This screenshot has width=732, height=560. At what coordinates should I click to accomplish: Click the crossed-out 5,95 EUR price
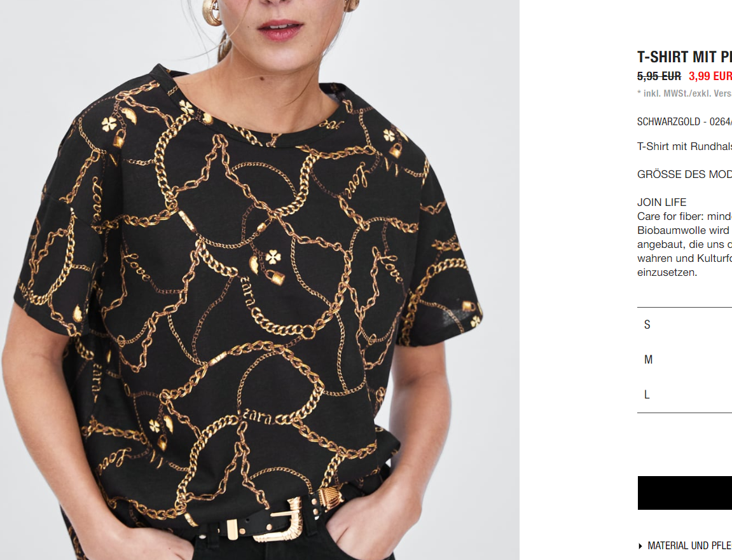[659, 76]
